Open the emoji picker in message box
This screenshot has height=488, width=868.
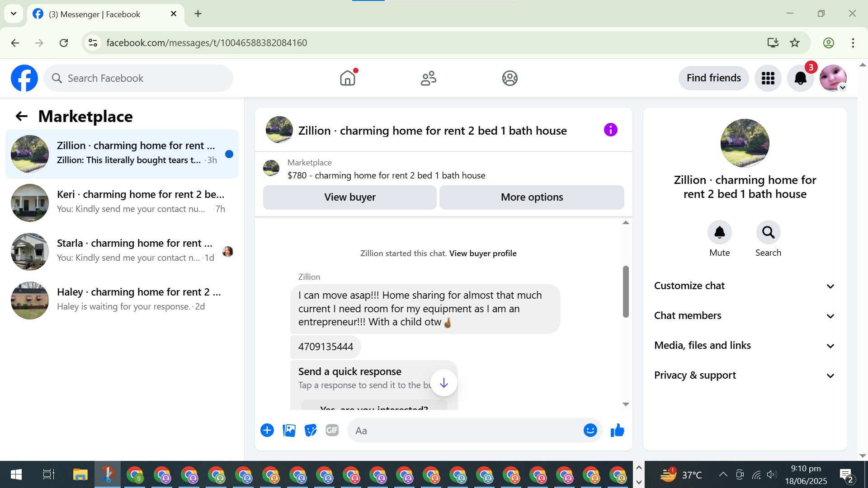tap(590, 431)
